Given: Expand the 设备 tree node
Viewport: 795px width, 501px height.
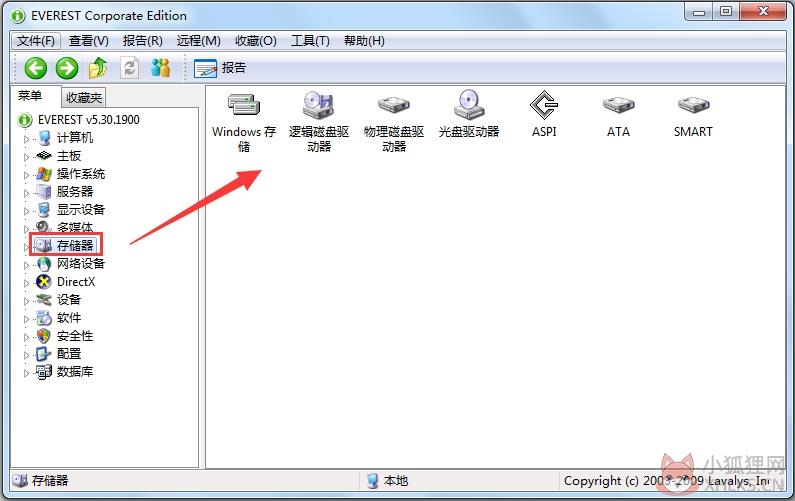Looking at the screenshot, I should pyautogui.click(x=26, y=301).
